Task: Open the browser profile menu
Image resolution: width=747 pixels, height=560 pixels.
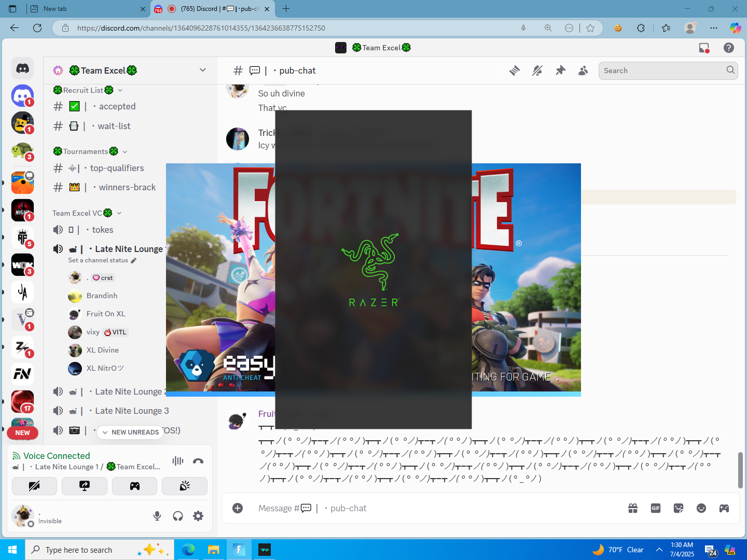Action: (690, 28)
